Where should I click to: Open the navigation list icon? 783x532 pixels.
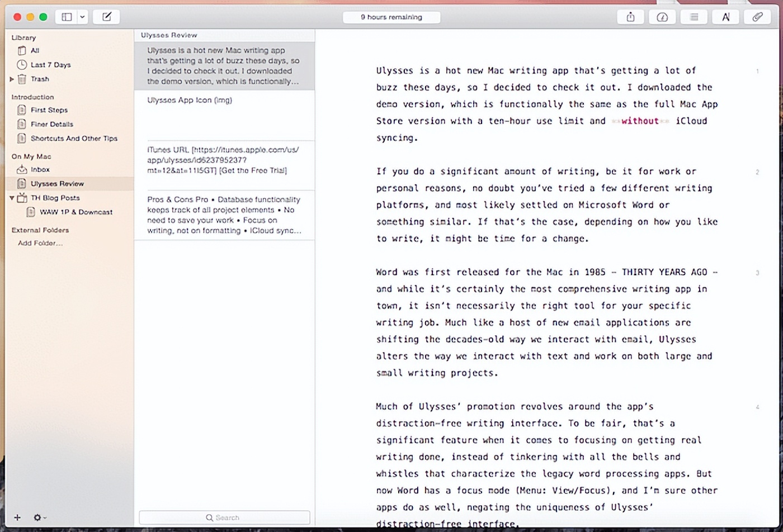click(x=694, y=17)
